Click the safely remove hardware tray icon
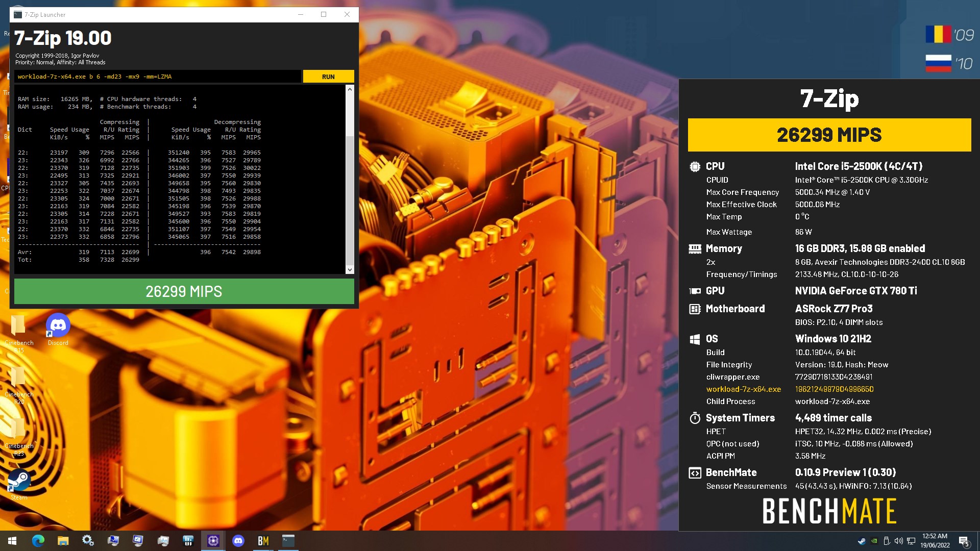 tap(887, 541)
